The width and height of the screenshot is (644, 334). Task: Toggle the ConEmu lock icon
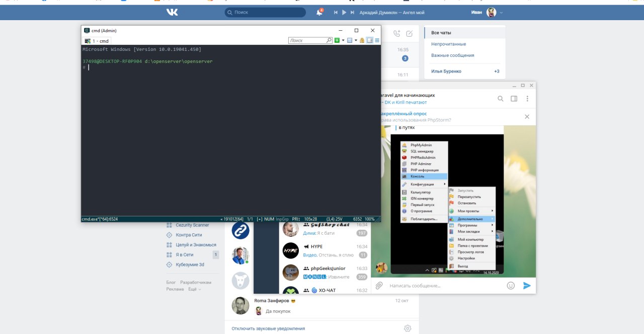point(362,40)
